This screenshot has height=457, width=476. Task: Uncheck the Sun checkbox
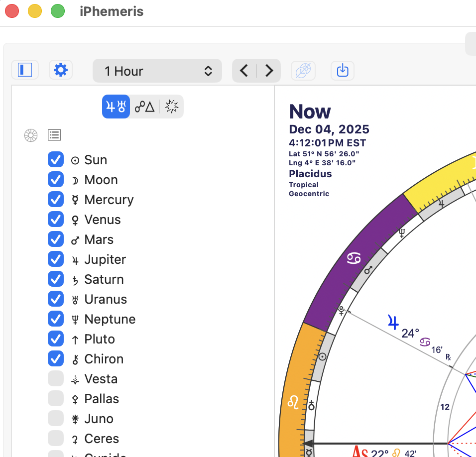coord(56,160)
